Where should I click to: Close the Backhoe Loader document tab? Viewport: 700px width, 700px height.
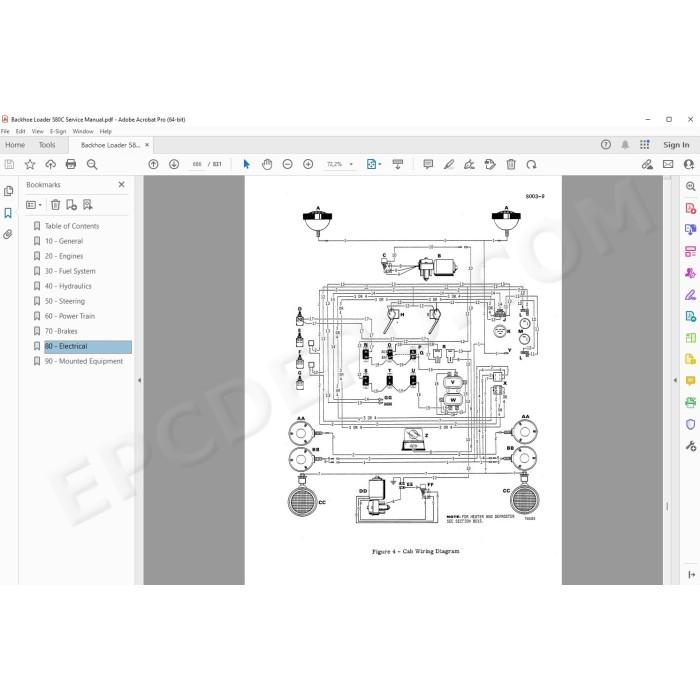click(x=147, y=145)
